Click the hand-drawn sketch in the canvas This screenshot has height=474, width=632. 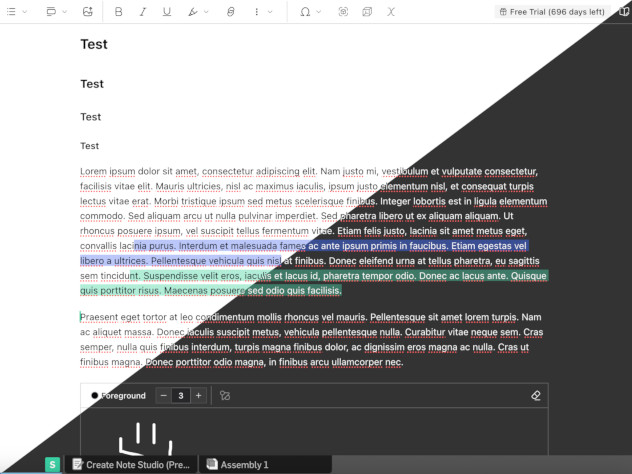tap(146, 439)
